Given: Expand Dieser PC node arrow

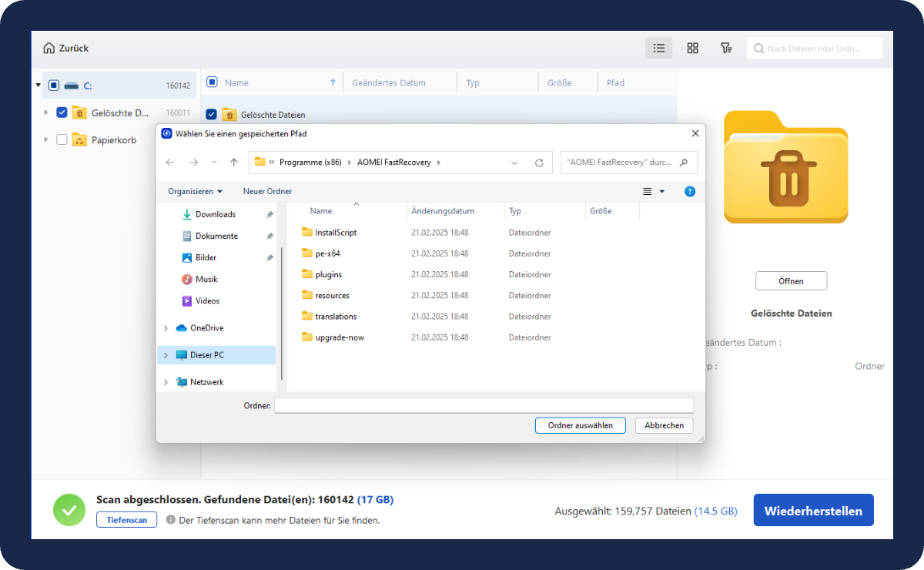Looking at the screenshot, I should (x=166, y=355).
